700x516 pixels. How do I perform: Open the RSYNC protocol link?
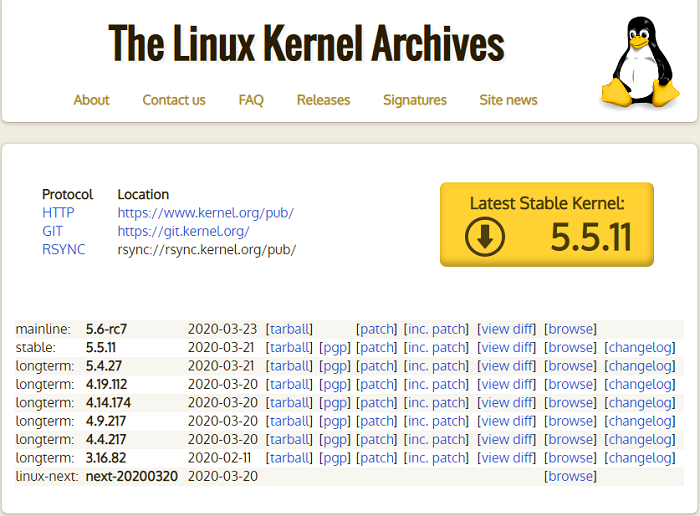[63, 249]
